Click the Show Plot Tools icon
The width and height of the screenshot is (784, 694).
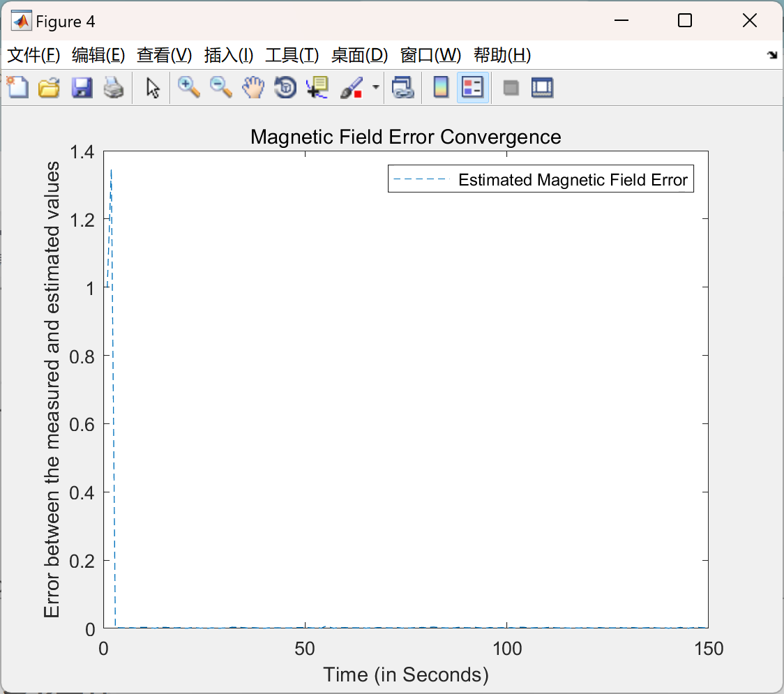542,87
